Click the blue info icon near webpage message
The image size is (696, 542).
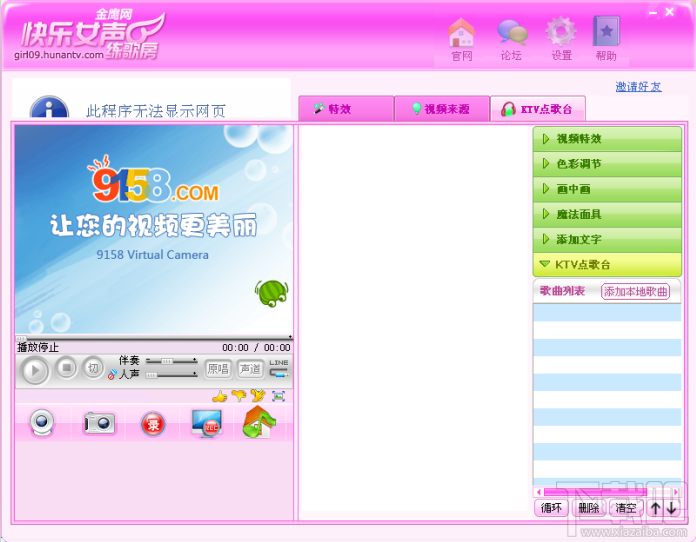49,107
